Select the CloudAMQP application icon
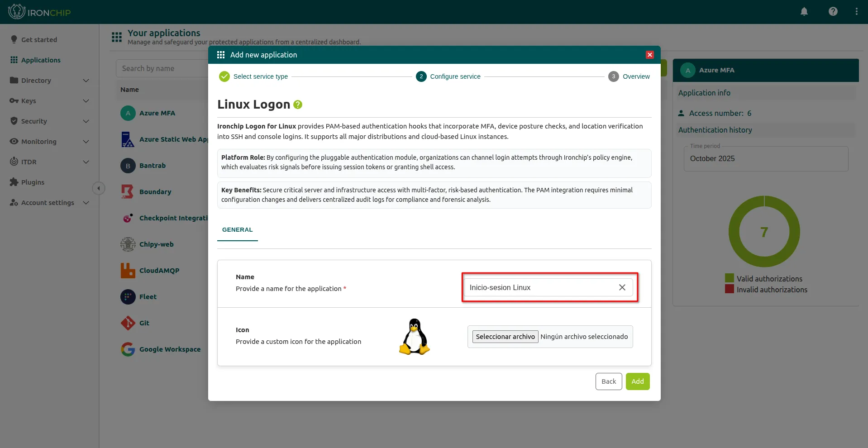Image resolution: width=868 pixels, height=448 pixels. coord(128,271)
